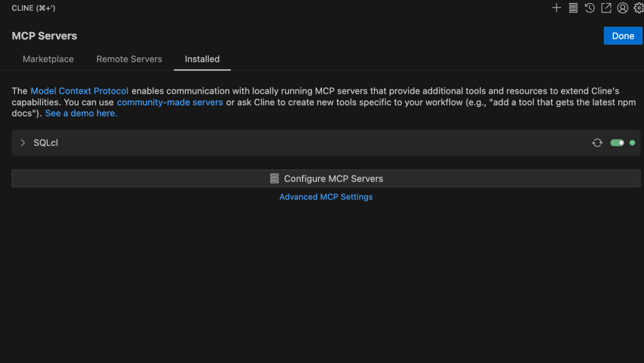Open the task History icon
The width and height of the screenshot is (644, 363).
[x=589, y=8]
